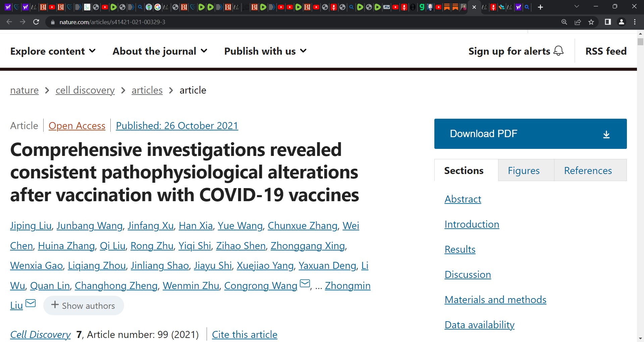The height and width of the screenshot is (342, 644).
Task: Click the email envelope icon beside Congrong Wang
Action: pos(305,284)
